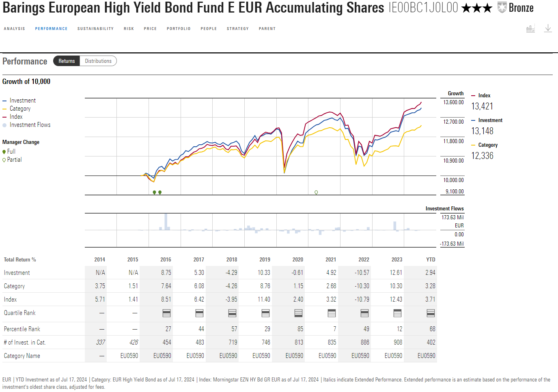The width and height of the screenshot is (558, 392).
Task: Click the 2023 count 908
Action: [x=398, y=343]
